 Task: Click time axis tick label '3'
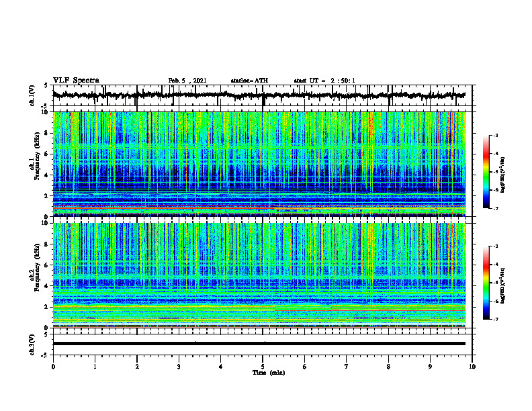[179, 367]
